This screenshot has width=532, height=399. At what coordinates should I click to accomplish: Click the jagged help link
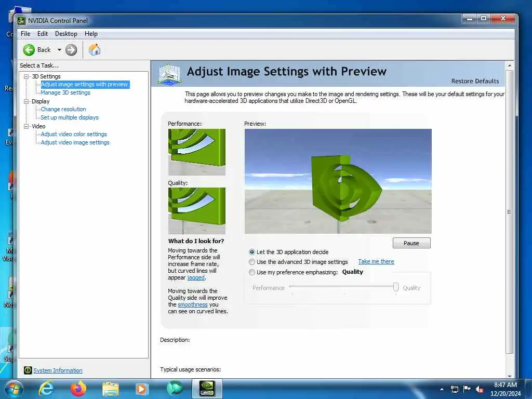click(x=196, y=277)
